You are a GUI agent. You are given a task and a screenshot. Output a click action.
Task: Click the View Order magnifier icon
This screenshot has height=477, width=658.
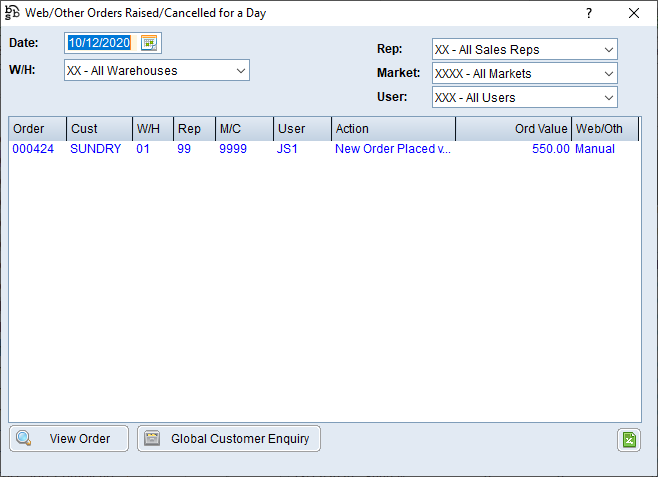tap(25, 438)
